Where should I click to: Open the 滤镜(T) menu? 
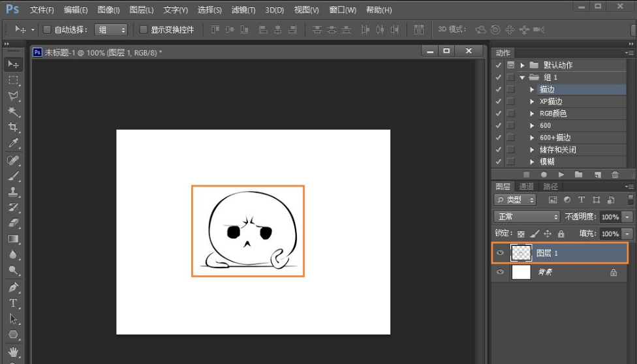point(243,10)
